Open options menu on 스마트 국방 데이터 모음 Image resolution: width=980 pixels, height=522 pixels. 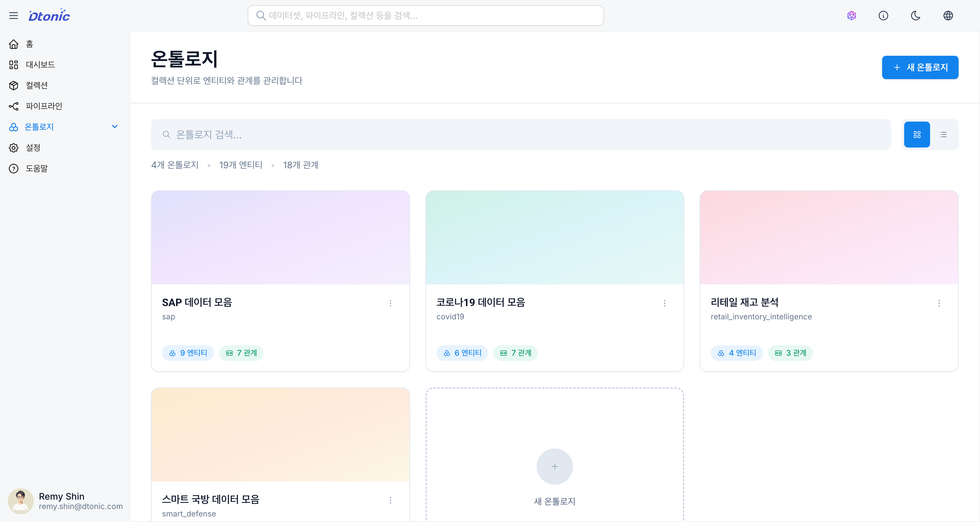pyautogui.click(x=391, y=500)
